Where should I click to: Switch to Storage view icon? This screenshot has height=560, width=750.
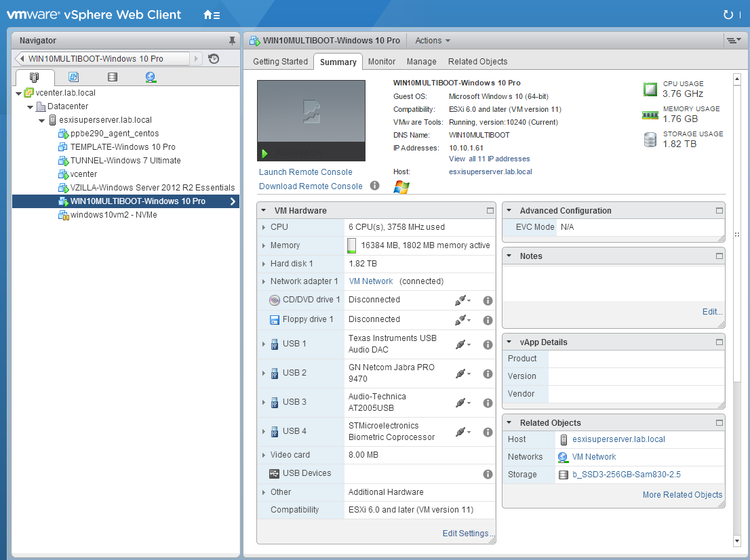pyautogui.click(x=113, y=77)
